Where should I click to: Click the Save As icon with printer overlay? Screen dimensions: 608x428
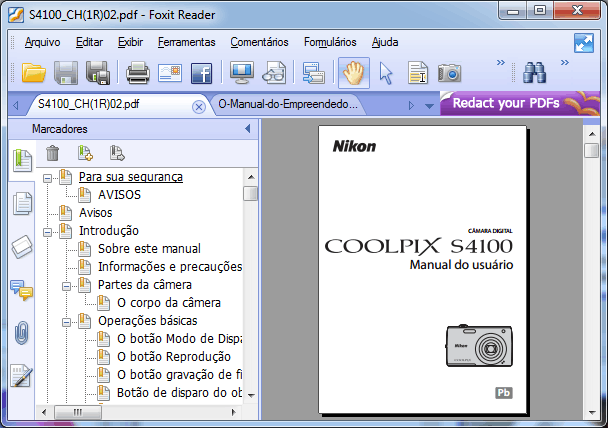click(x=98, y=73)
